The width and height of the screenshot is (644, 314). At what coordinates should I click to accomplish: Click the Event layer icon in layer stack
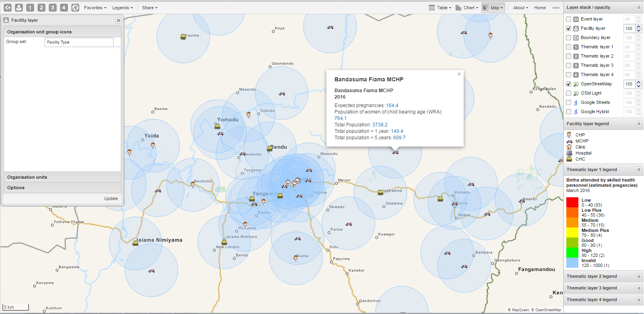[x=576, y=19]
